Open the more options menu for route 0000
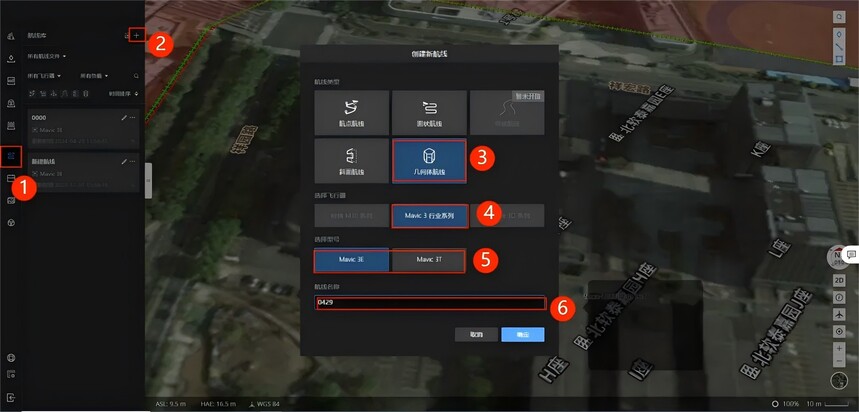This screenshot has height=412, width=859. (133, 117)
